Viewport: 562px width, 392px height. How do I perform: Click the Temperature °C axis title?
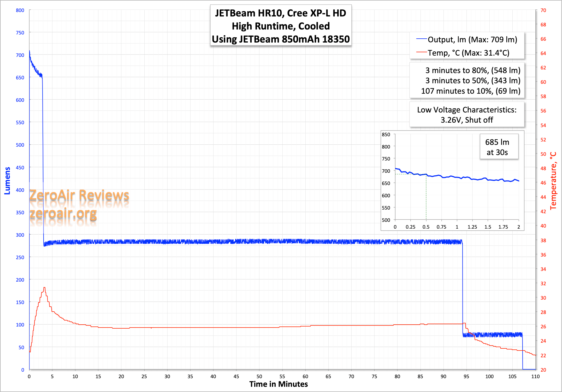(x=553, y=181)
